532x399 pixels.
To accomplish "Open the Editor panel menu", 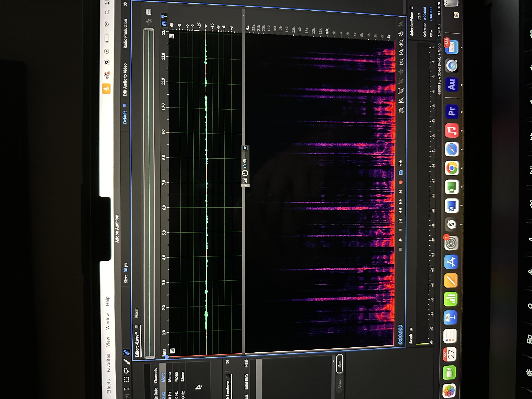I will 137,327.
